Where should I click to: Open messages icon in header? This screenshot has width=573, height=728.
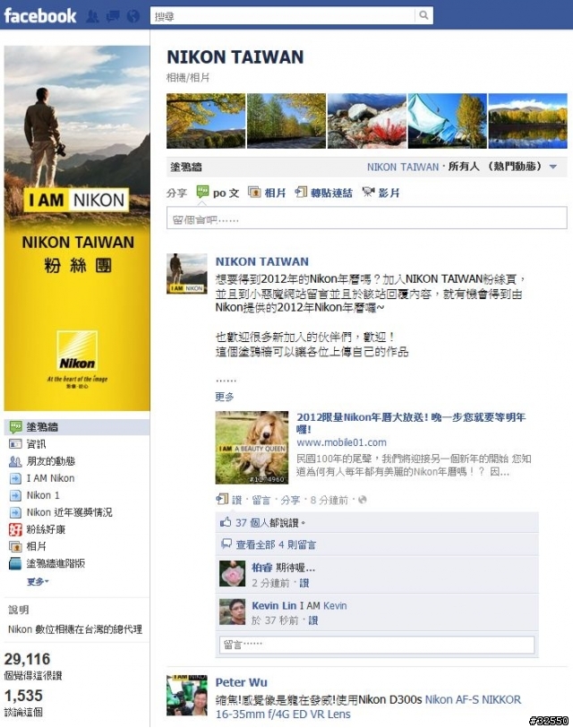coord(113,17)
